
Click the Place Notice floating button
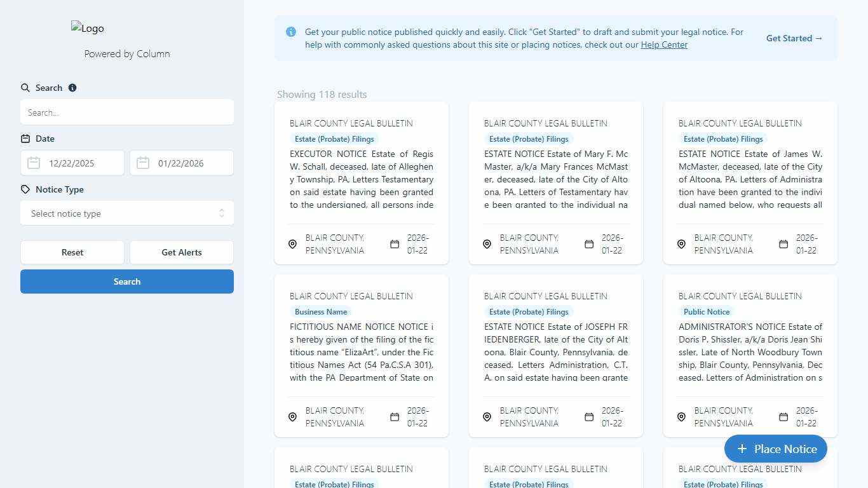(775, 449)
